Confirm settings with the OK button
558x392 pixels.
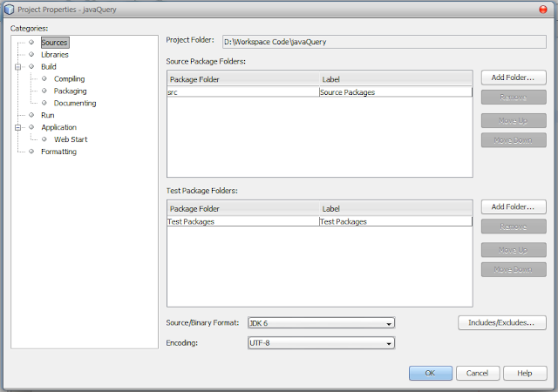(430, 373)
